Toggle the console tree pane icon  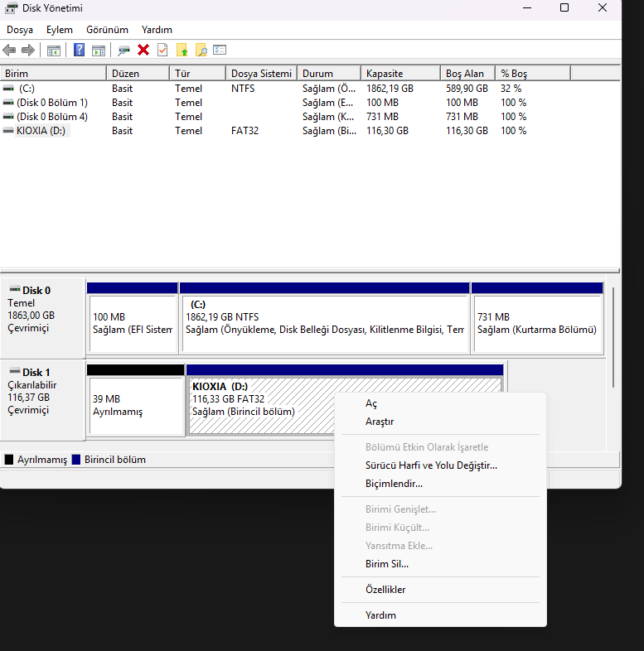coord(54,51)
